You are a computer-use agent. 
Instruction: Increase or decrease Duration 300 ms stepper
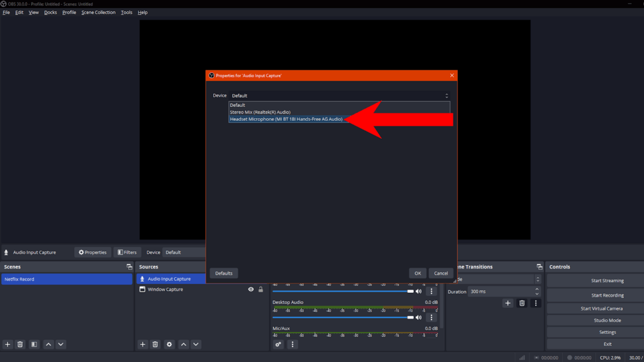click(537, 292)
